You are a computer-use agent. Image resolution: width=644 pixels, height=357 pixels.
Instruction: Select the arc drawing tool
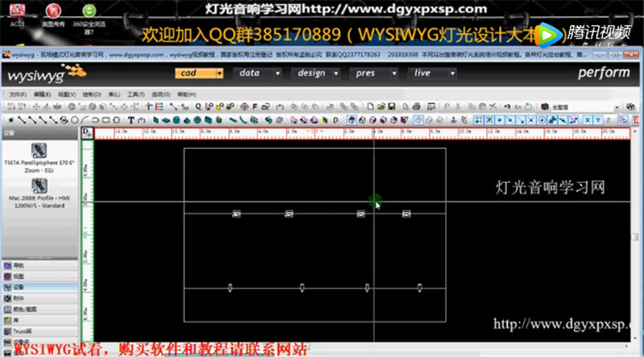pos(85,120)
